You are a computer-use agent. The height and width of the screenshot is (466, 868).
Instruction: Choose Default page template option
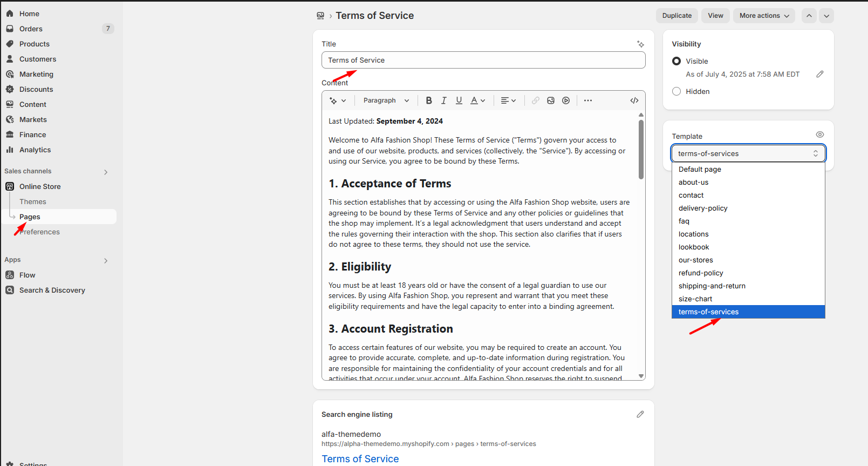pos(748,169)
